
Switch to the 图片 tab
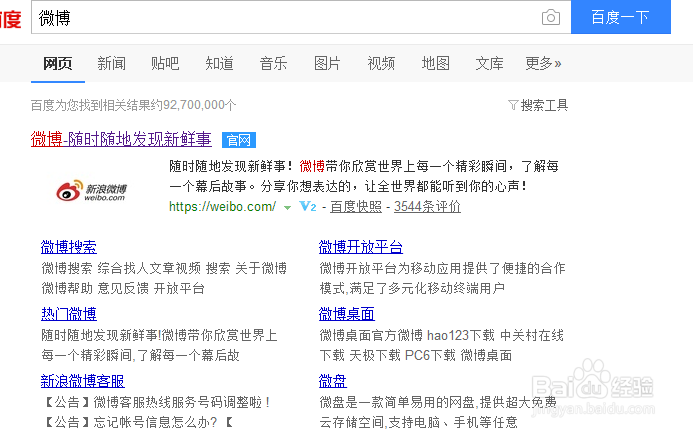pyautogui.click(x=327, y=64)
